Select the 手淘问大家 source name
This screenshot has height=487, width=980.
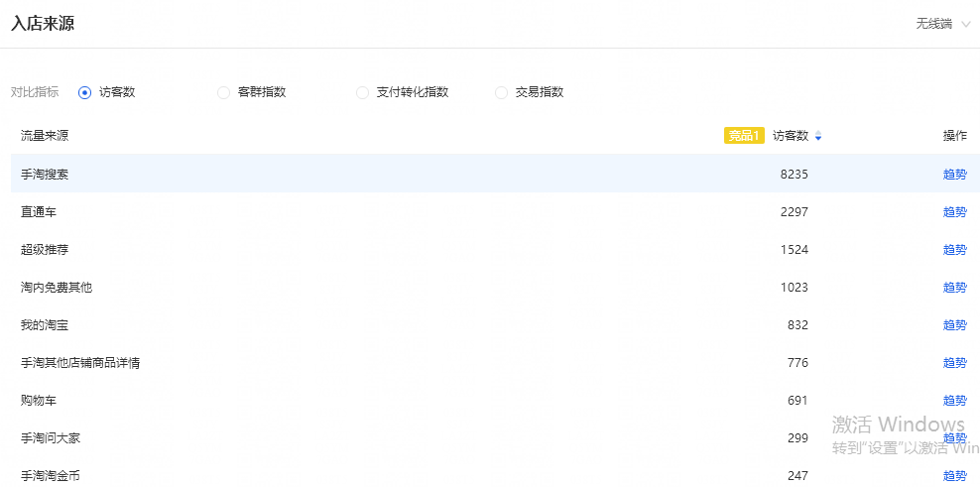pyautogui.click(x=51, y=437)
